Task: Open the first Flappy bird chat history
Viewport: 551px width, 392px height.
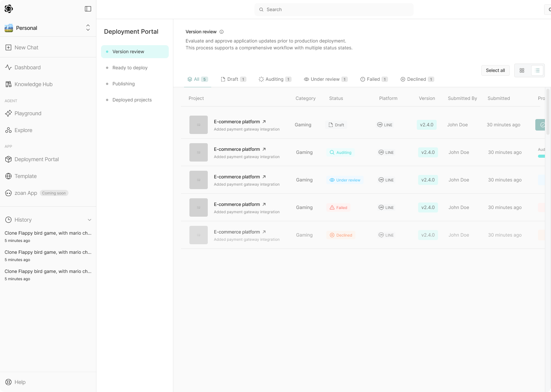Action: coord(48,237)
